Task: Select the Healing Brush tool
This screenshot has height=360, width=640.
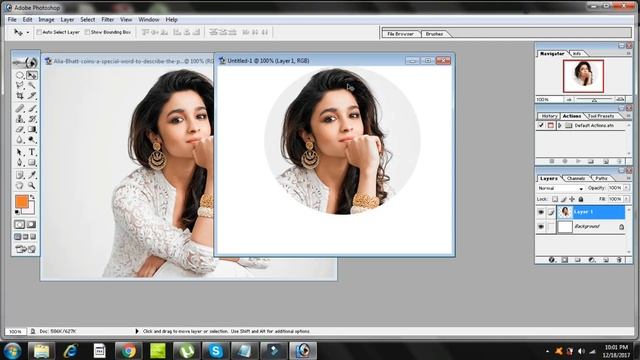Action: point(20,109)
